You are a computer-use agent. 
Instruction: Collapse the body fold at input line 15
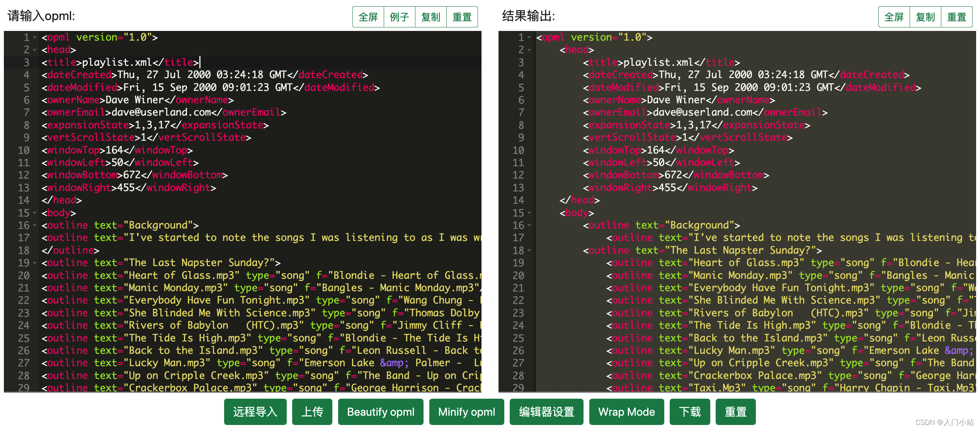click(35, 213)
